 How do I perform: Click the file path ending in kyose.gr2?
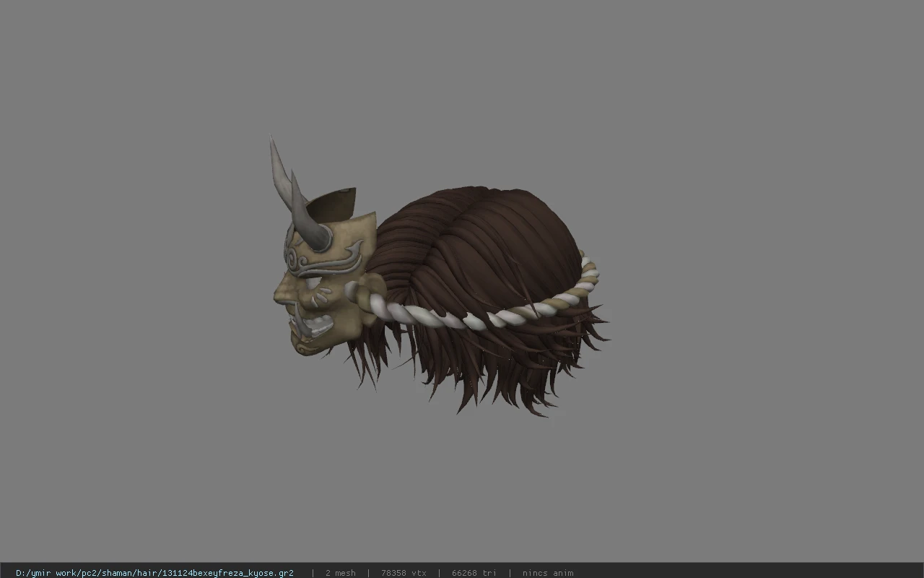tap(154, 573)
